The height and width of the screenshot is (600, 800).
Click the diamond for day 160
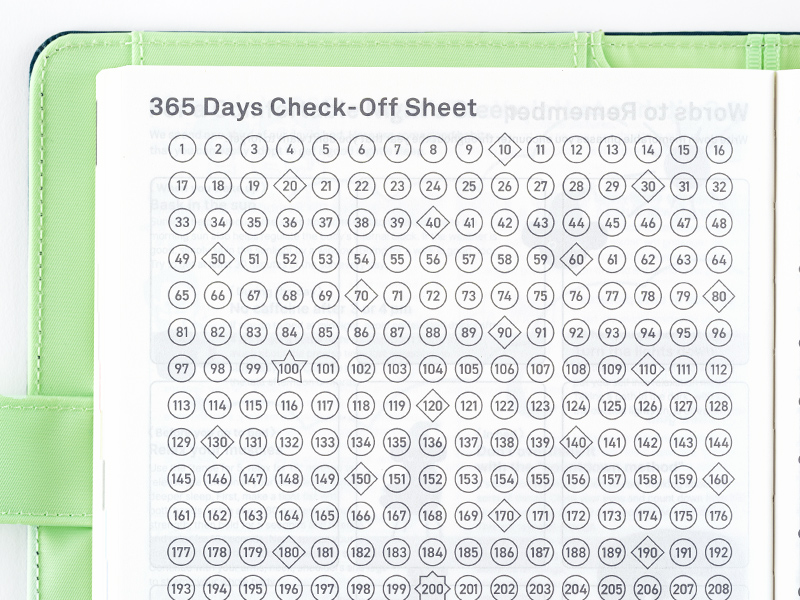[718, 479]
